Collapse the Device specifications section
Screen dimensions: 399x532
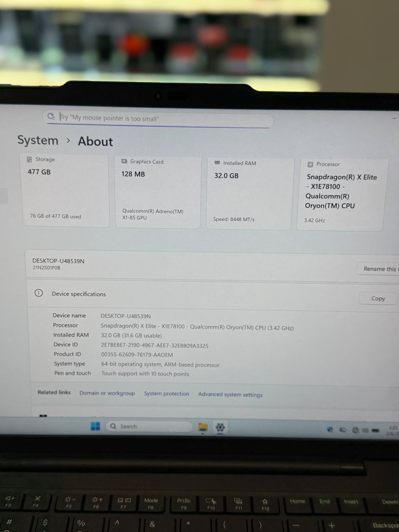[212, 294]
